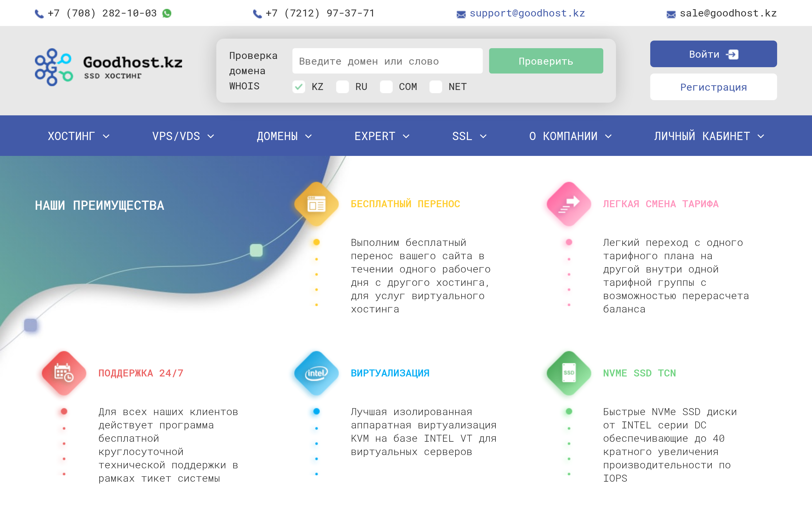Screen dimensions: 812x507
Task: Click the green SSD disk icon
Action: (x=569, y=373)
